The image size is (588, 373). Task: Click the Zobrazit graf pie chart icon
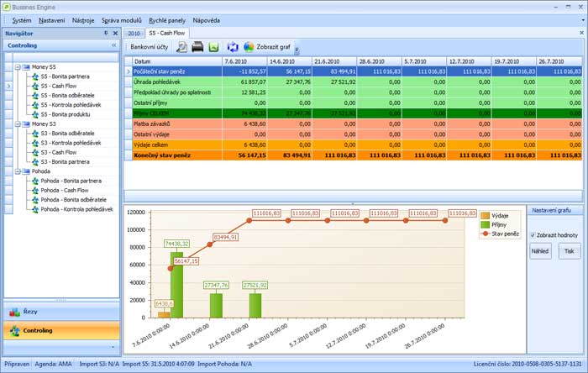(x=249, y=46)
